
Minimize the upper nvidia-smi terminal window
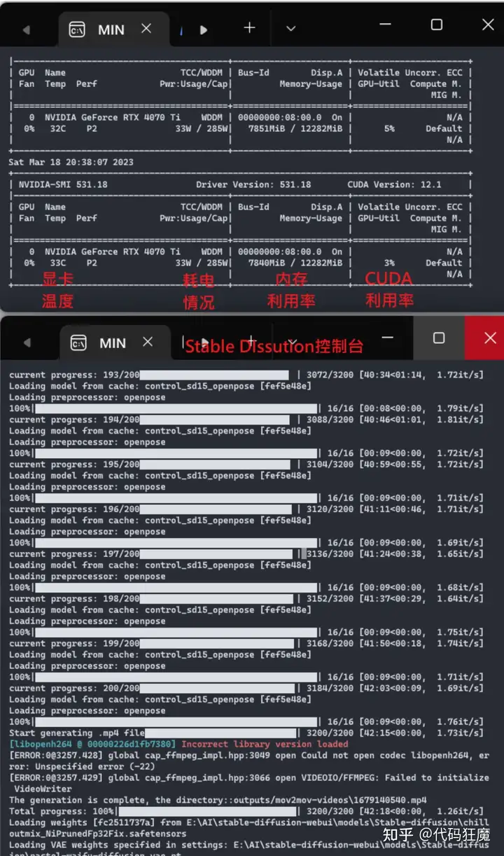click(x=386, y=25)
